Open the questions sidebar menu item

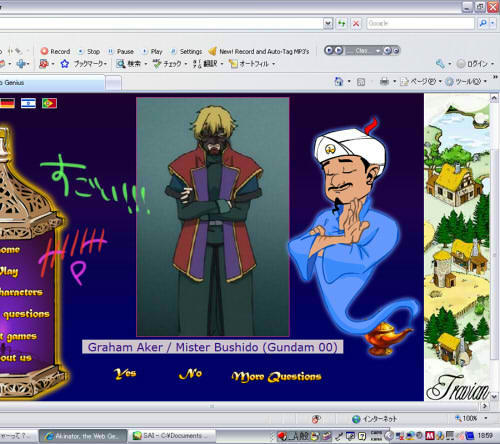click(26, 314)
